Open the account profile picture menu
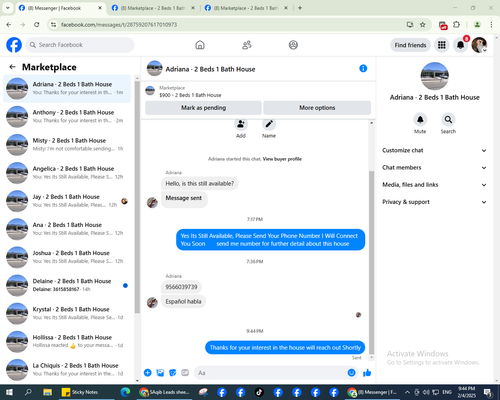This screenshot has width=500, height=400. click(x=479, y=45)
